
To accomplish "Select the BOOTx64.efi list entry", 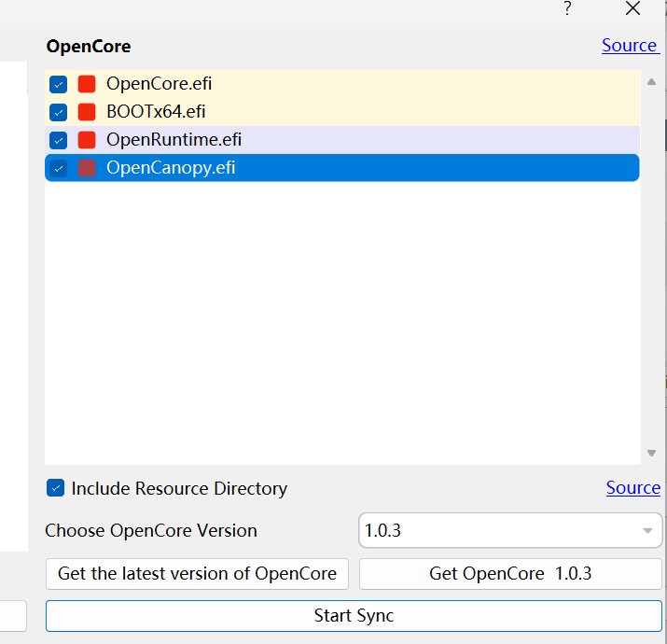I will pos(156,112).
